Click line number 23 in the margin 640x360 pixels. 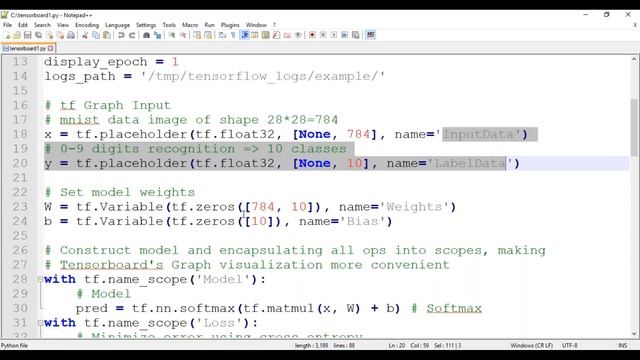[20, 207]
